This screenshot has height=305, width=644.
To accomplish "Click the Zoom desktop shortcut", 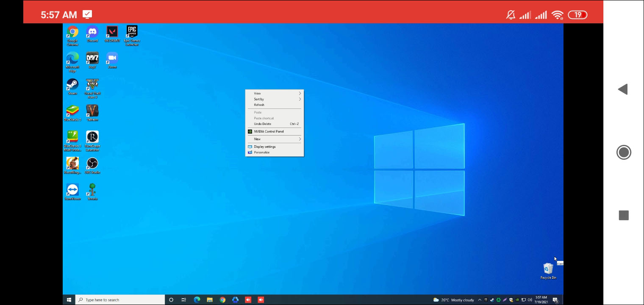I will [x=112, y=59].
